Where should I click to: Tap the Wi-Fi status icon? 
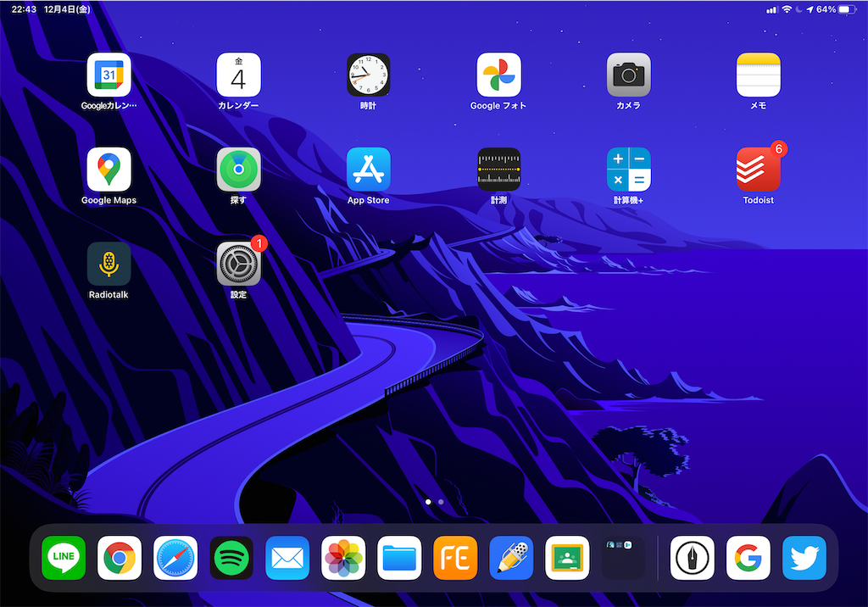[x=787, y=9]
